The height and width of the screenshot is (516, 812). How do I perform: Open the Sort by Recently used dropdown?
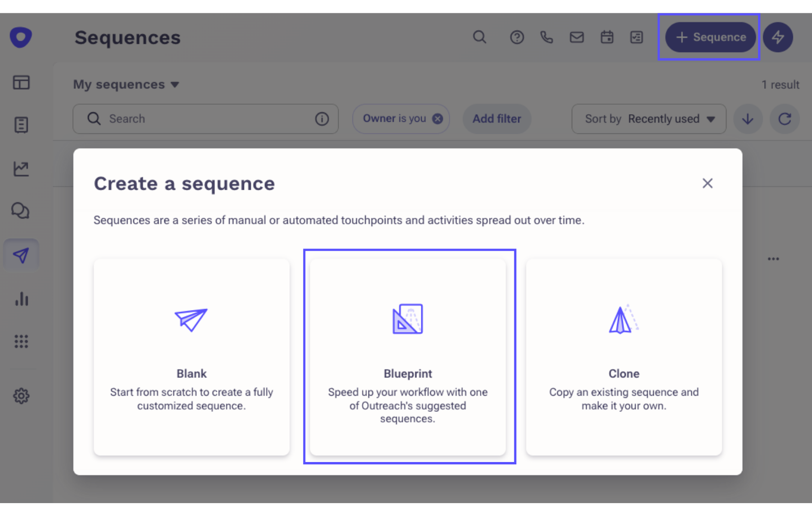(649, 119)
